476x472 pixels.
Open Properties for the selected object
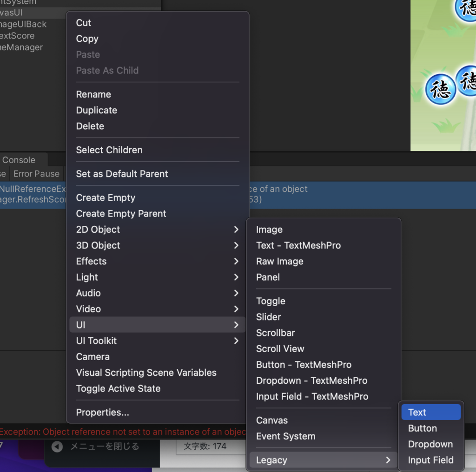tap(103, 412)
